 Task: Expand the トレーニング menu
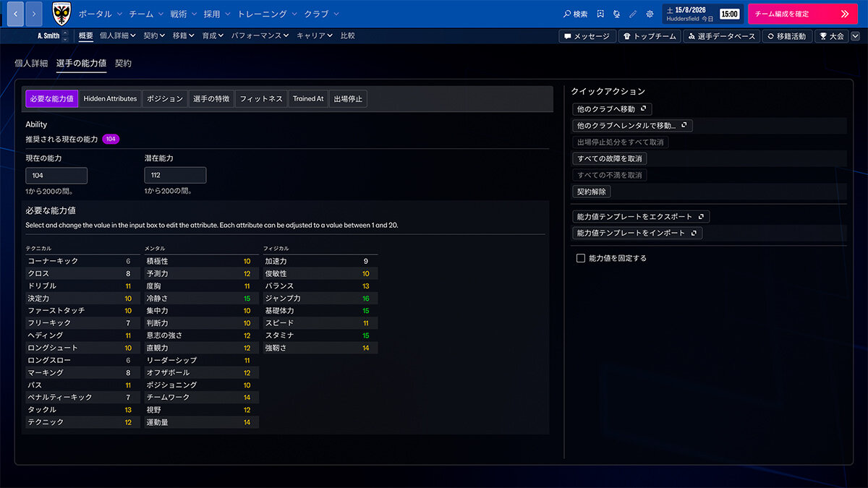268,14
